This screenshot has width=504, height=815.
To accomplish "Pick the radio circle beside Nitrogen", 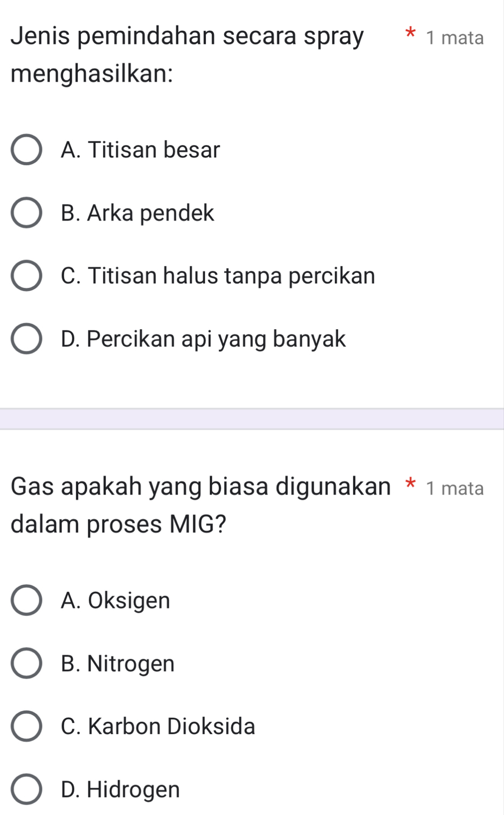I will point(26,664).
